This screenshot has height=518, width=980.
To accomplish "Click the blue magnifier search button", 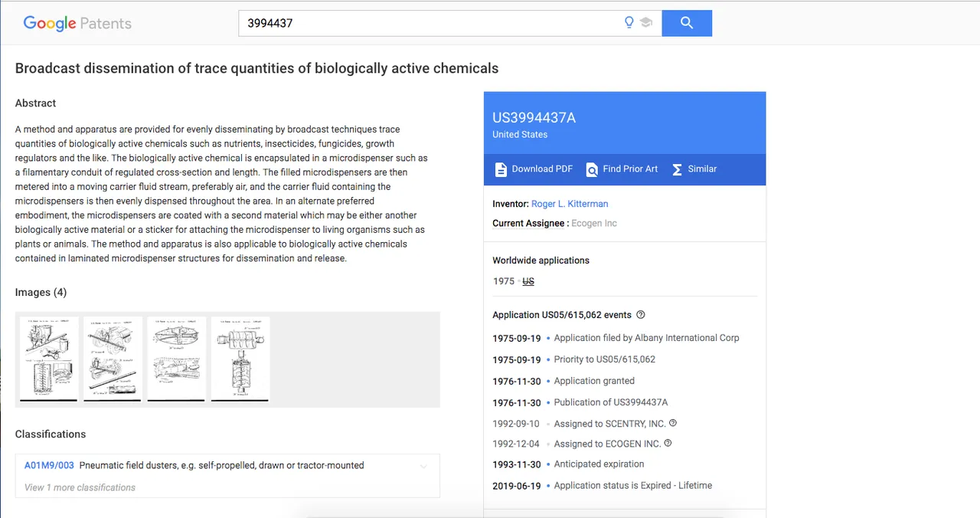I will (x=687, y=23).
